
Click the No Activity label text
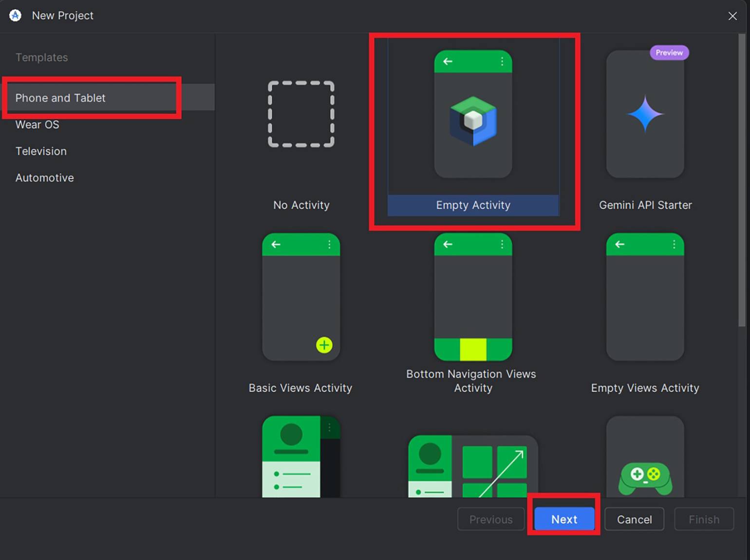[x=301, y=205]
